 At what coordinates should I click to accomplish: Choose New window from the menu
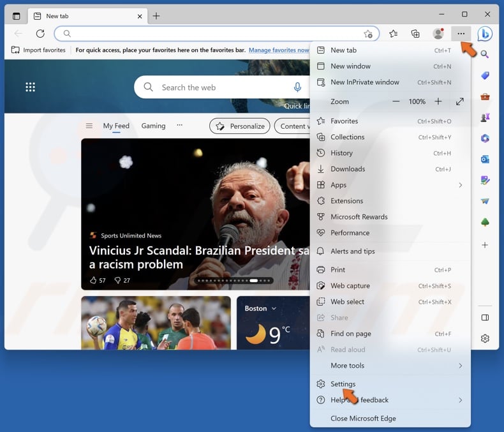pos(390,66)
